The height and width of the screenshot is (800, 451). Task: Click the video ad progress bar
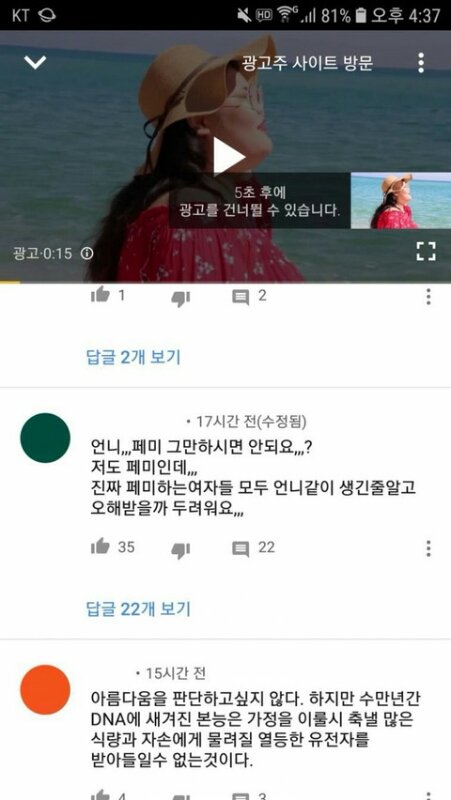click(226, 282)
